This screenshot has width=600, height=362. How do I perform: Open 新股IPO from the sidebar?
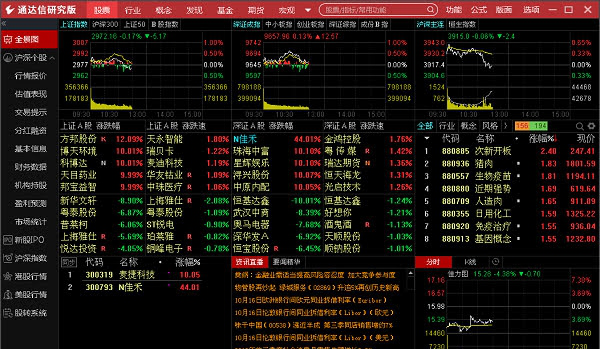[x=29, y=240]
